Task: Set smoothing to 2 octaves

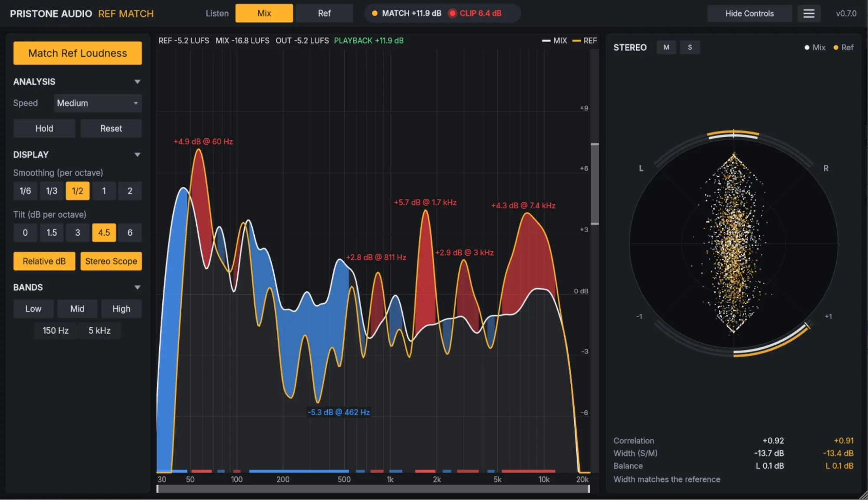Action: tap(130, 191)
